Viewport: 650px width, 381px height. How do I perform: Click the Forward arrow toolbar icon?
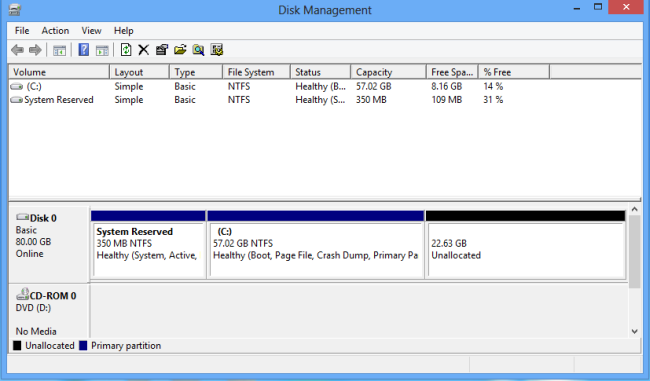pos(35,50)
